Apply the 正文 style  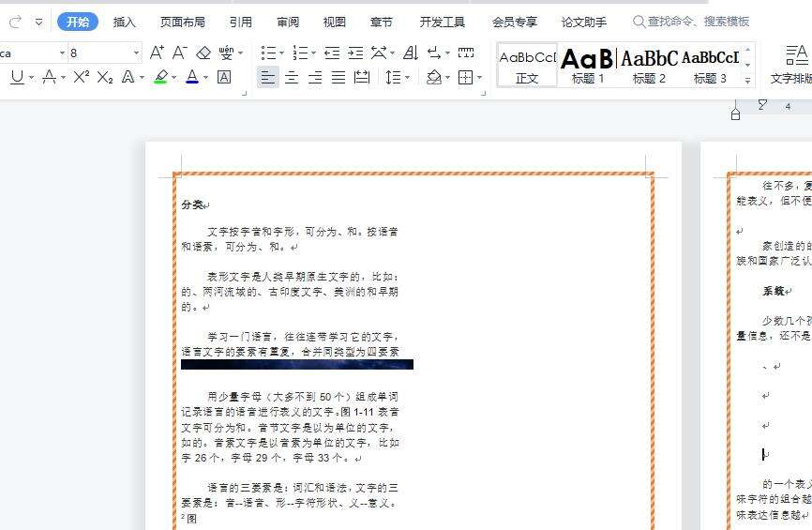pyautogui.click(x=527, y=66)
